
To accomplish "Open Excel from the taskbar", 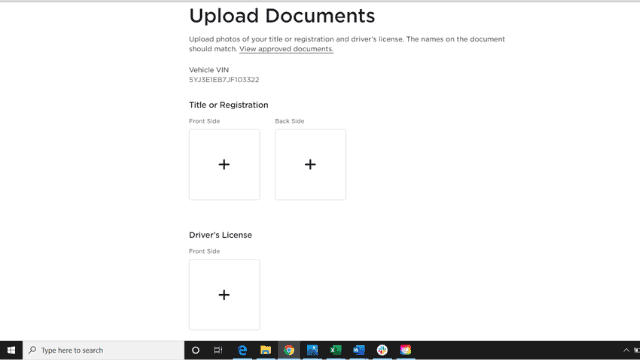I will [x=336, y=350].
